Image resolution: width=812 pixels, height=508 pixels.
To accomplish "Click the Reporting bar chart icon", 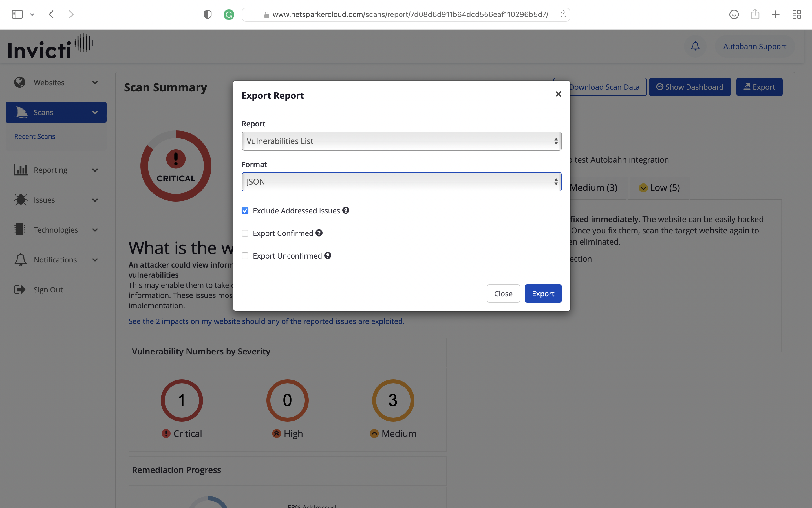I will 21,170.
